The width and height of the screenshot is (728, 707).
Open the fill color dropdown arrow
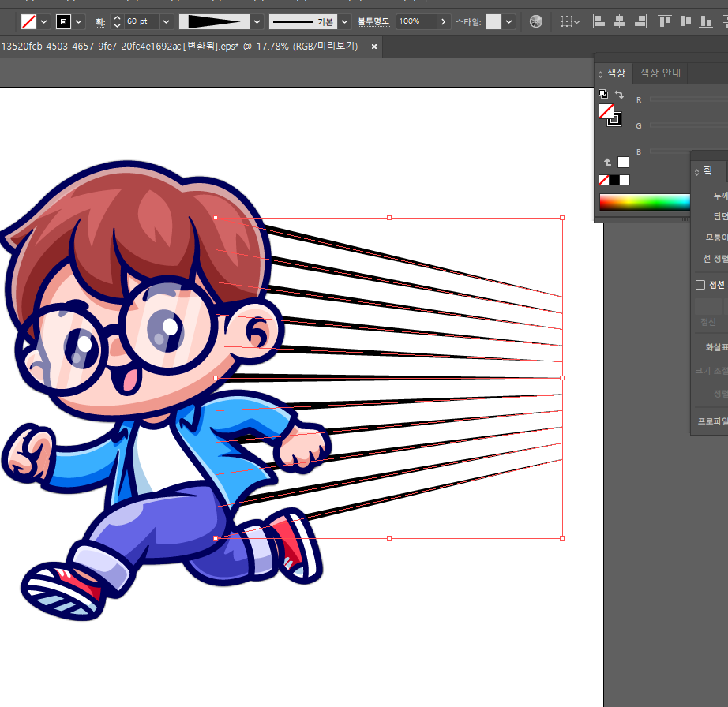click(44, 22)
